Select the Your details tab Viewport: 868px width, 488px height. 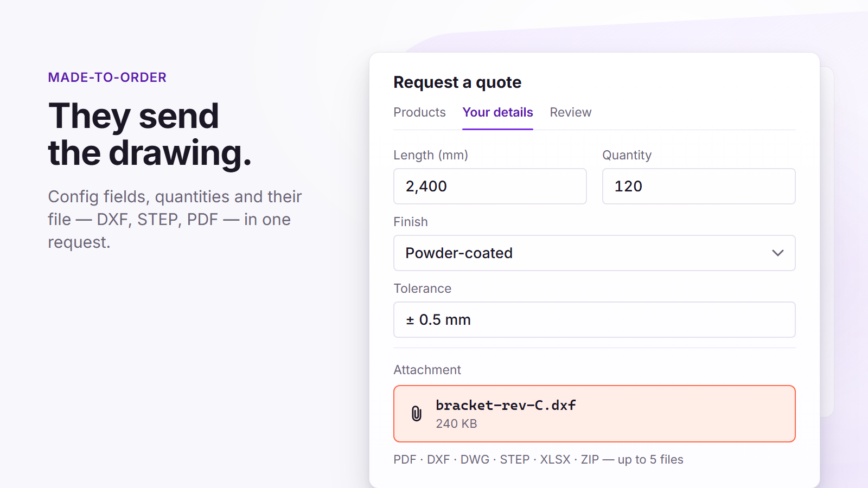tap(497, 112)
